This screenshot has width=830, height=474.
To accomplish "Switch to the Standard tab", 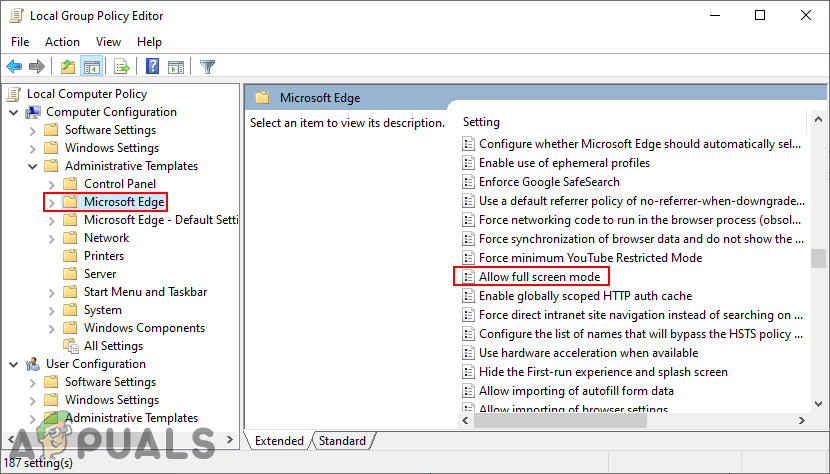I will (342, 441).
